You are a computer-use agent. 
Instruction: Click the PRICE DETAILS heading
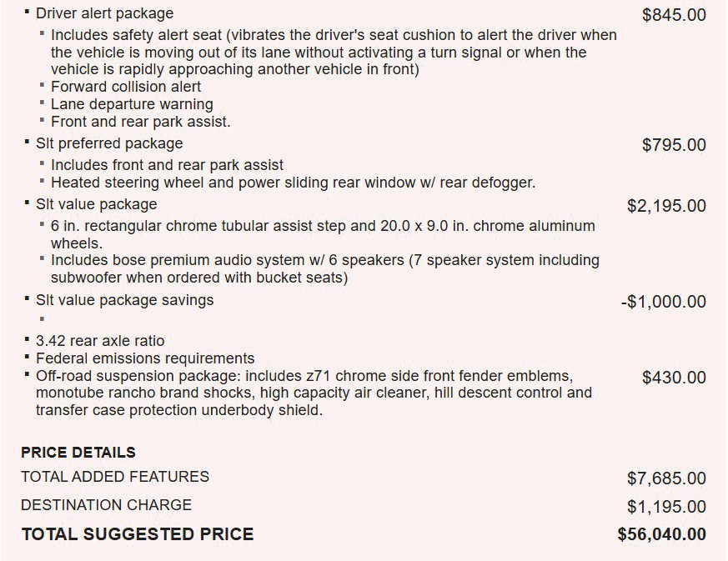click(78, 453)
